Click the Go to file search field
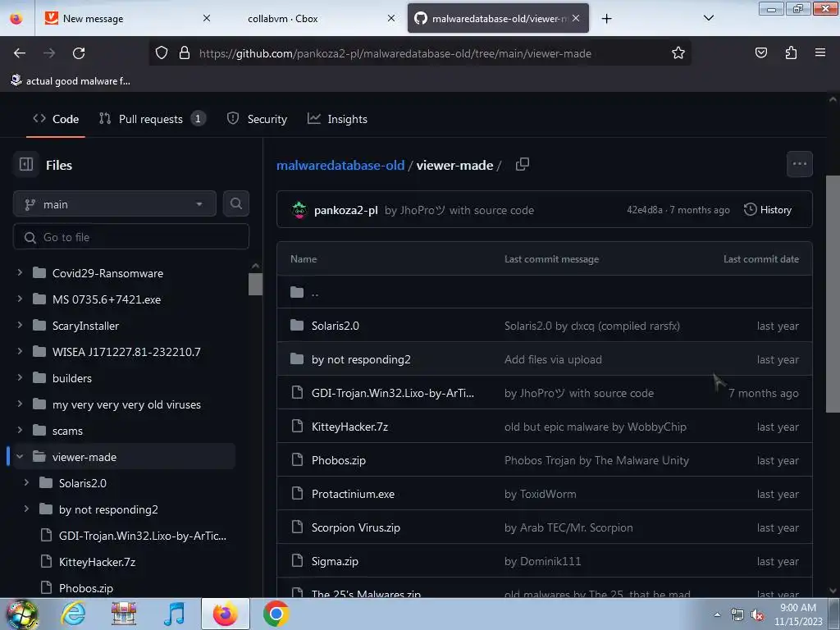Screen dimensions: 840x630 (131, 237)
